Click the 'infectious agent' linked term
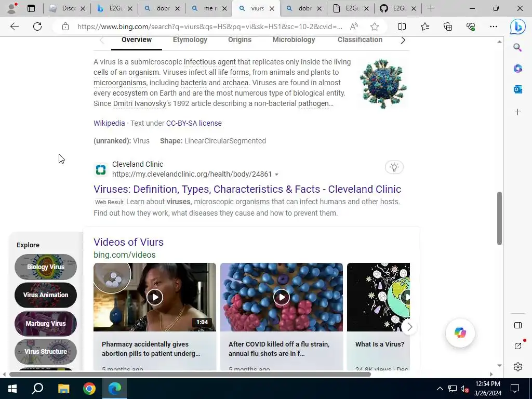532x399 pixels. tap(209, 62)
